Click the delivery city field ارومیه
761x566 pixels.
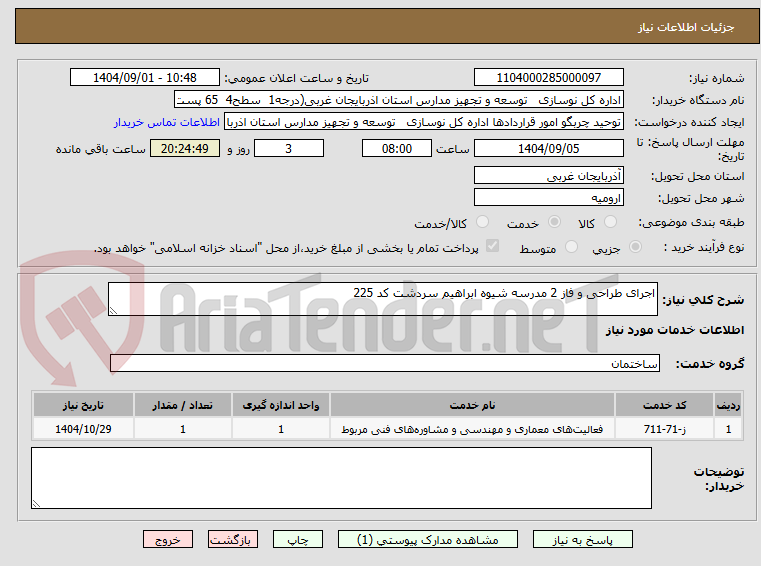point(549,198)
